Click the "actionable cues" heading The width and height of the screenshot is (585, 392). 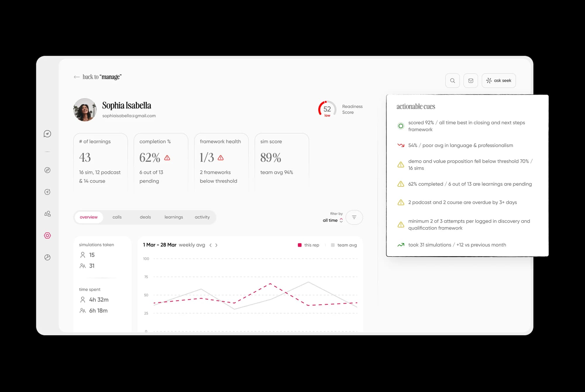tap(416, 106)
